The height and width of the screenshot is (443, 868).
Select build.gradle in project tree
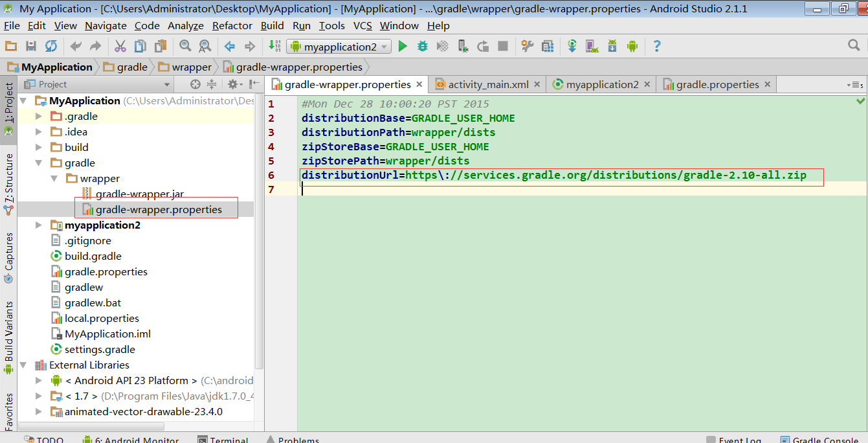tap(93, 256)
